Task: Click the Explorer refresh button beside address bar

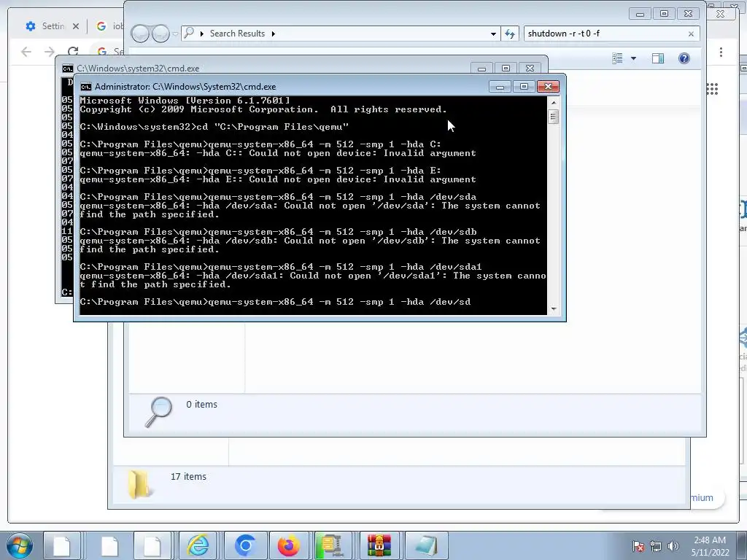Action: coord(510,34)
